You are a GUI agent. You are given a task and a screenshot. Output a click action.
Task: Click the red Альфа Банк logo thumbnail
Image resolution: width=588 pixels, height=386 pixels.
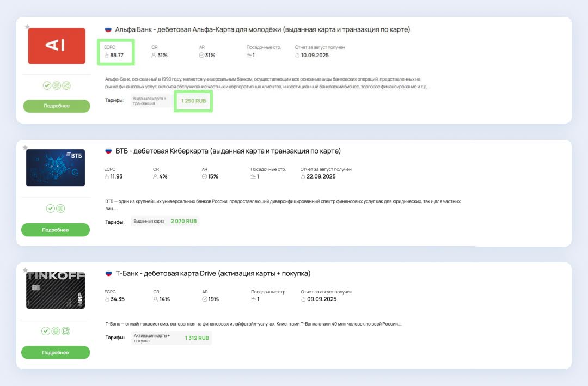pyautogui.click(x=57, y=46)
